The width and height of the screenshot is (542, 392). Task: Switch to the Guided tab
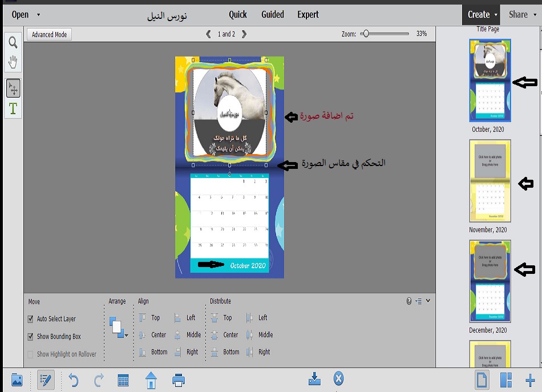272,15
